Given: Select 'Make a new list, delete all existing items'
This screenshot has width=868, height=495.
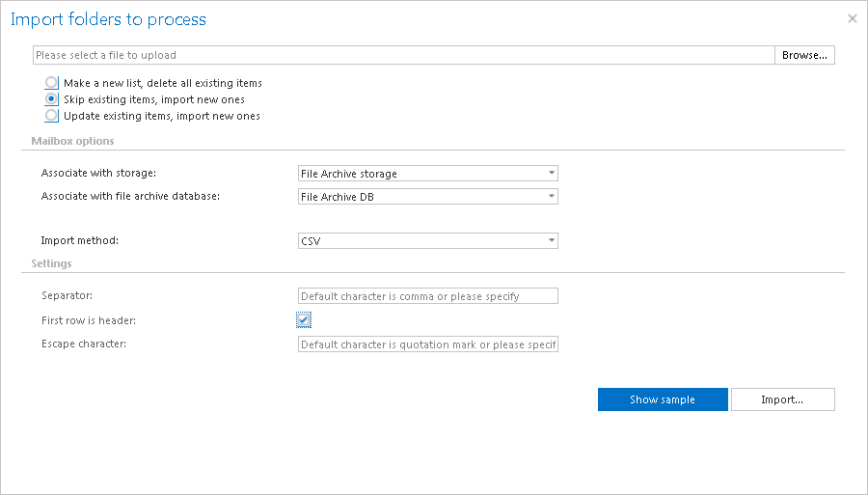Looking at the screenshot, I should coord(52,83).
